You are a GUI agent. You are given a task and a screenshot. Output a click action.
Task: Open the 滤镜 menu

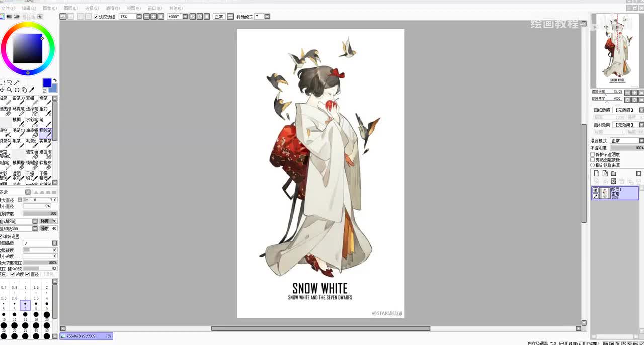pos(113,8)
